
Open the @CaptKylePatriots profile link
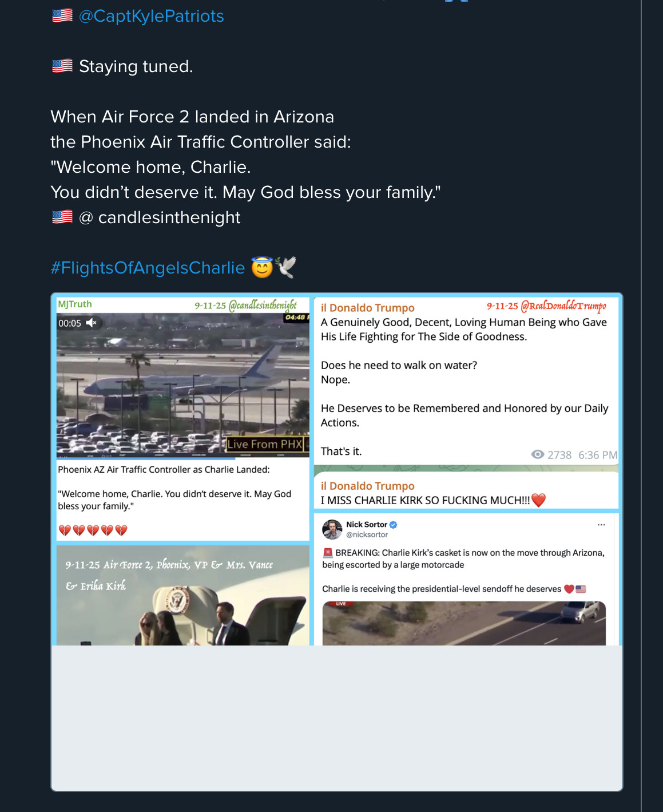click(151, 16)
